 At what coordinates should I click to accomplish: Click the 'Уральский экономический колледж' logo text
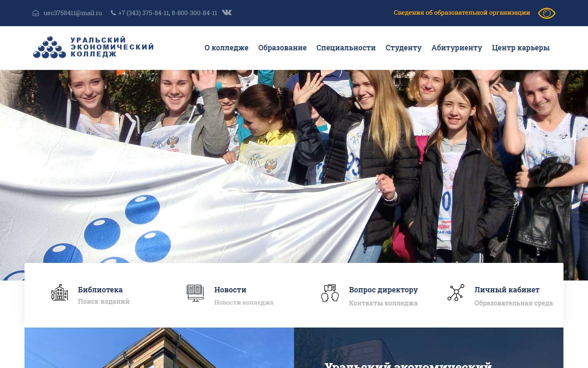click(x=112, y=47)
